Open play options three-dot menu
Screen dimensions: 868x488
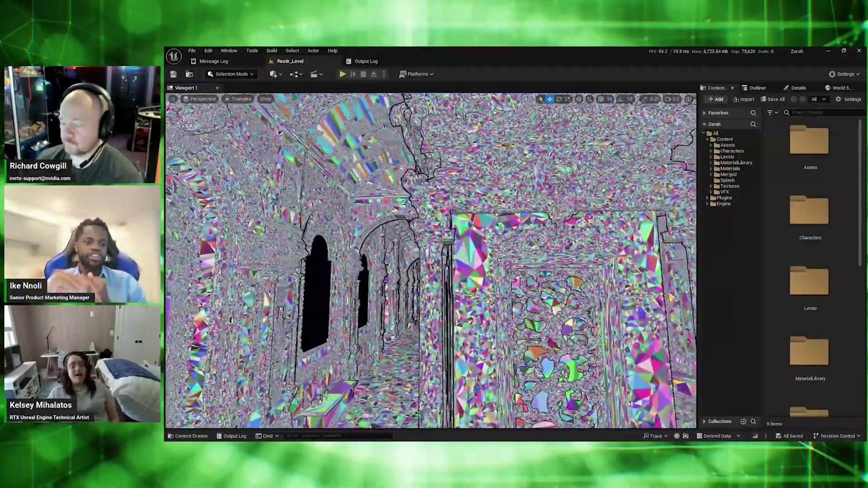[x=383, y=74]
